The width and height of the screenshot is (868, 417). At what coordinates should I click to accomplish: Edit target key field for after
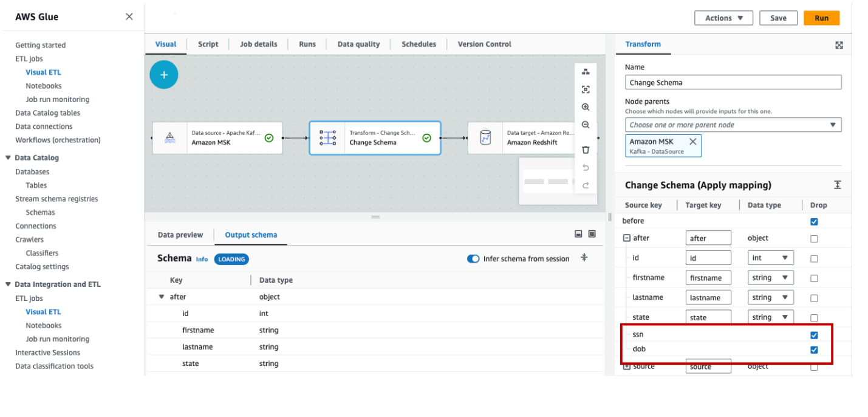pyautogui.click(x=708, y=238)
